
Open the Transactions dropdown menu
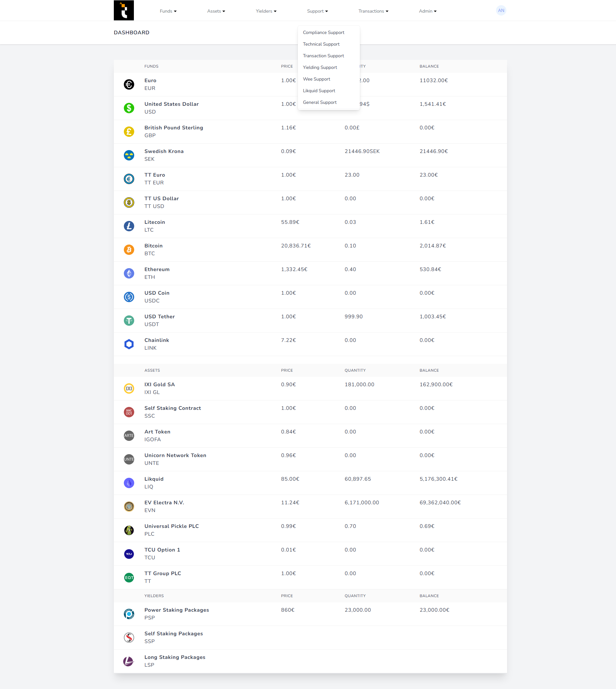click(x=373, y=11)
